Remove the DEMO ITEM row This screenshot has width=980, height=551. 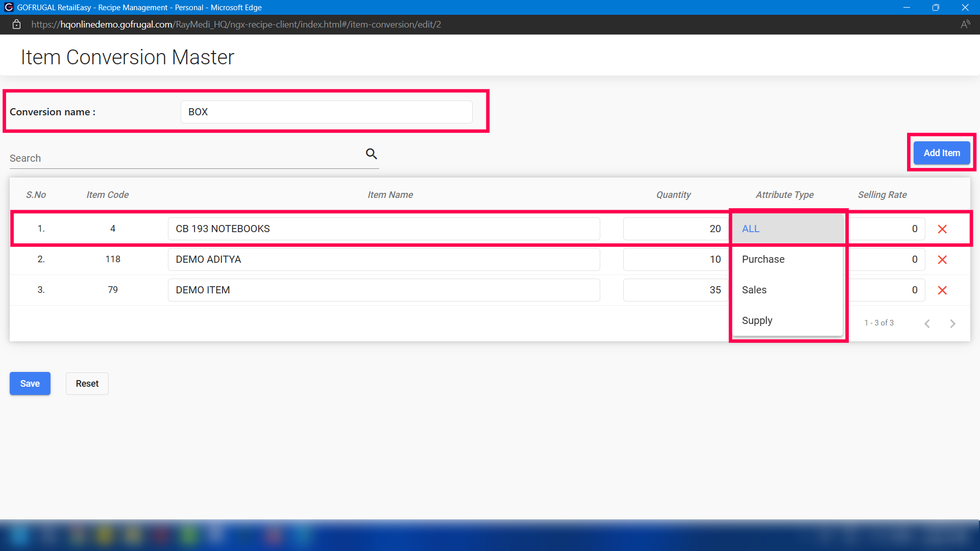(942, 290)
